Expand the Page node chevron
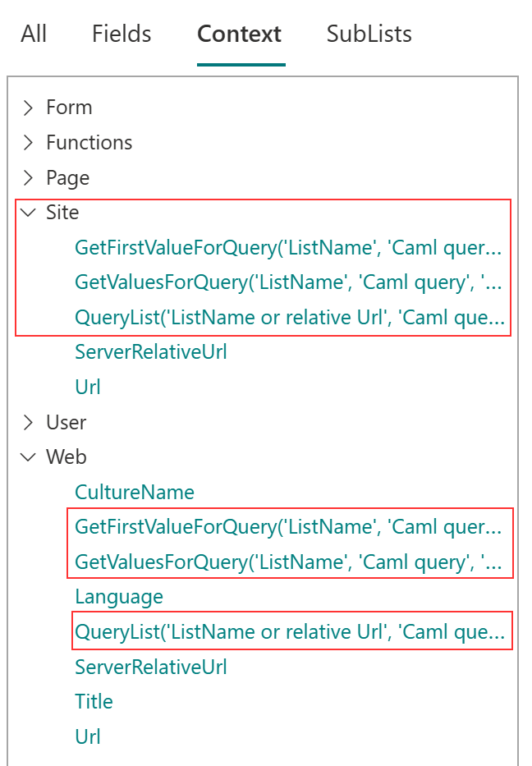532x766 pixels. (29, 178)
